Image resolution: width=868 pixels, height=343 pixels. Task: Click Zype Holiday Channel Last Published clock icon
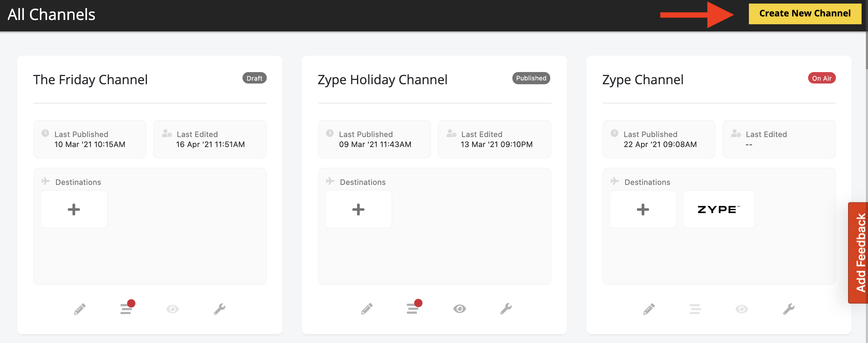(330, 133)
